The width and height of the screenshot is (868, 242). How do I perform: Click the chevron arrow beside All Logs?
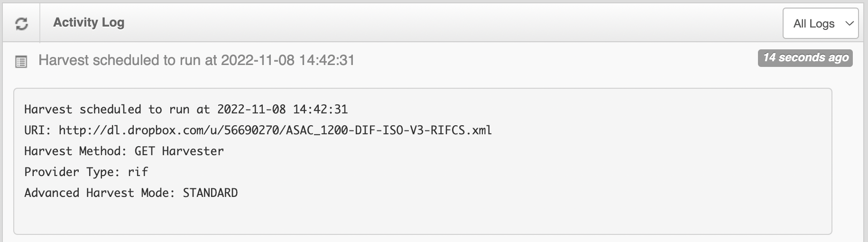click(850, 23)
